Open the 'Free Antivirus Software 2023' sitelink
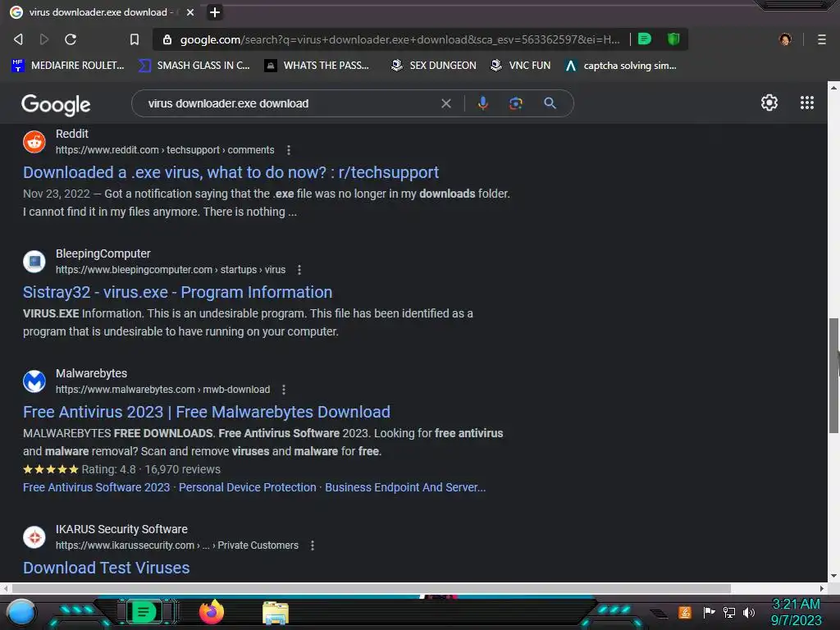 tap(97, 487)
